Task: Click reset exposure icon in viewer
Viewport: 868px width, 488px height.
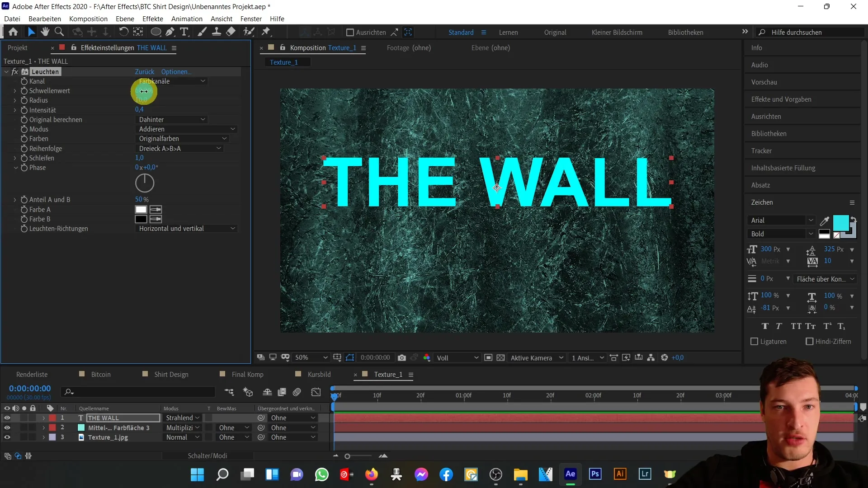Action: click(x=664, y=357)
